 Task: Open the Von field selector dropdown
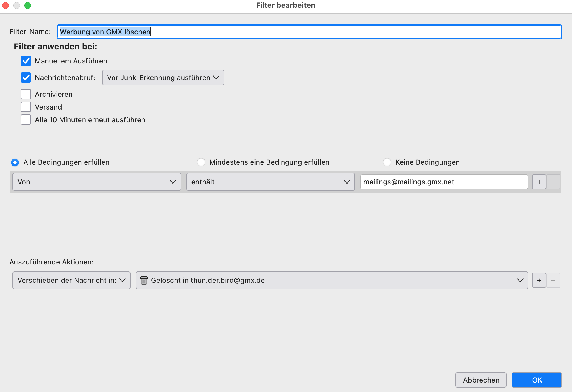point(97,182)
